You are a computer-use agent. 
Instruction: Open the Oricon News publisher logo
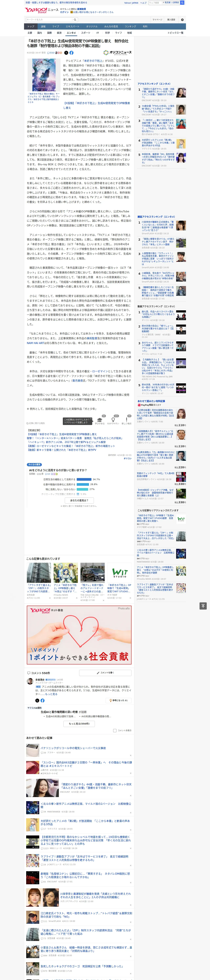click(117, 53)
